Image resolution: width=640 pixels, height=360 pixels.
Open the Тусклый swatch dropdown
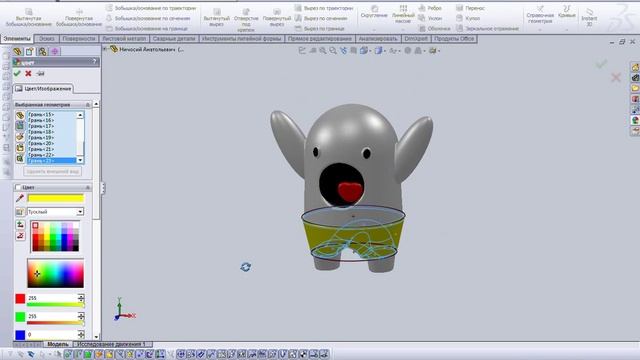(80, 212)
